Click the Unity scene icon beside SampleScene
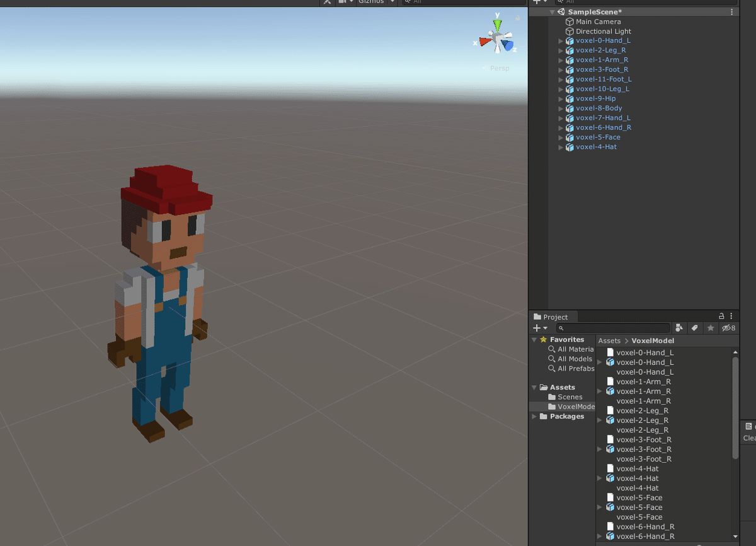Screen dimensions: 756x546 point(561,12)
